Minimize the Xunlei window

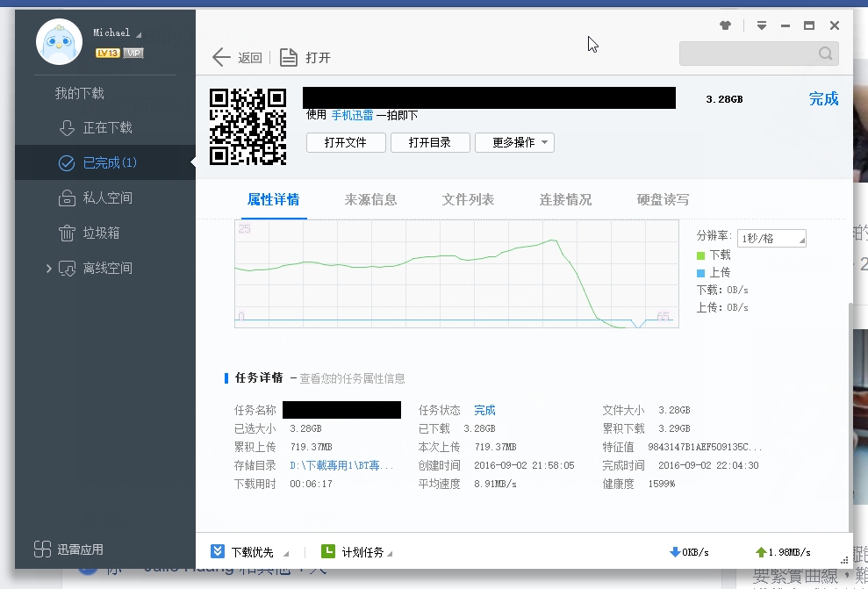tap(785, 25)
